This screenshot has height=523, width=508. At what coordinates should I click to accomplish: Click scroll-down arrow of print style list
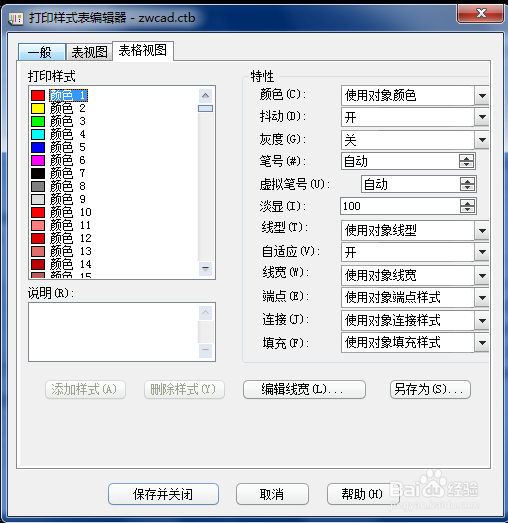(205, 269)
